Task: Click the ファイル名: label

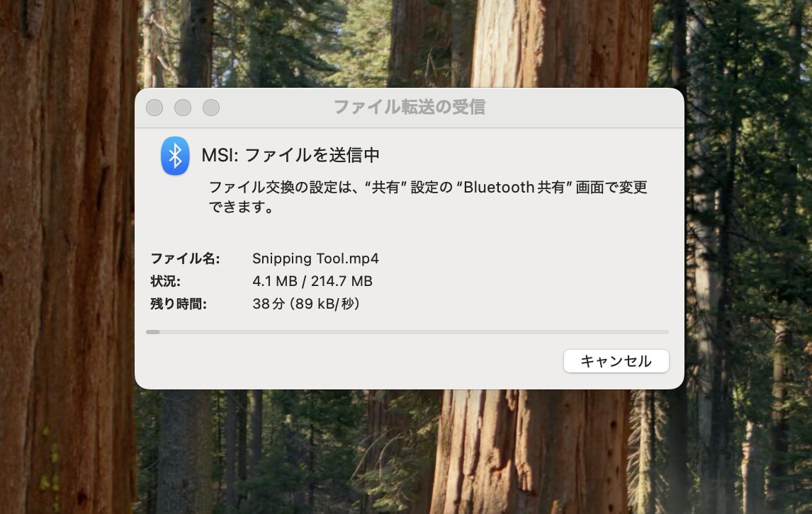Action: pos(185,258)
